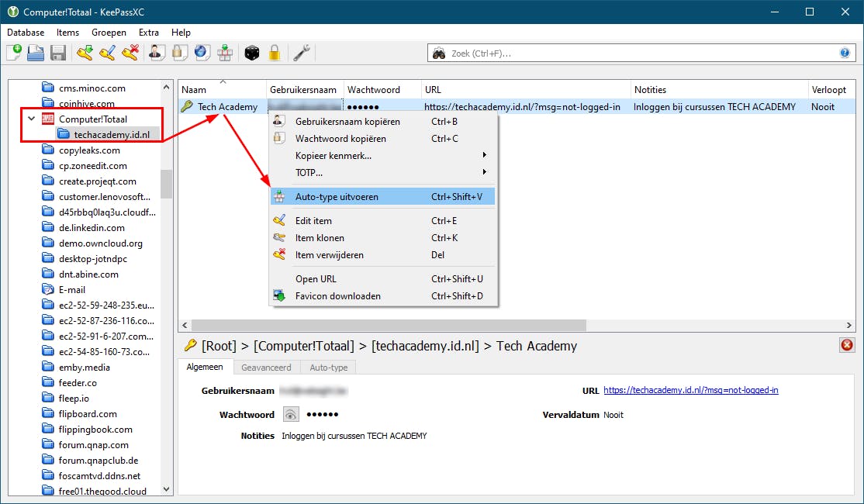Select the de.linkedin.com group

pyautogui.click(x=92, y=227)
